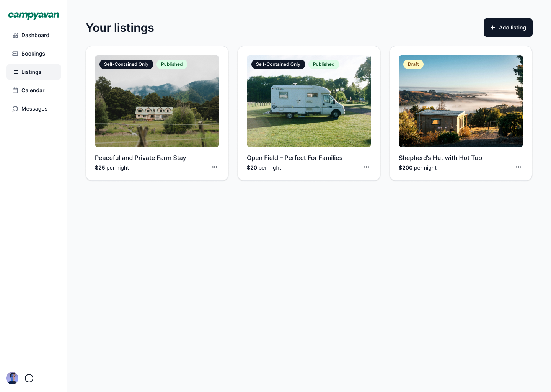551x392 pixels.
Task: Click the Messages speech bubble icon
Action: 15,109
